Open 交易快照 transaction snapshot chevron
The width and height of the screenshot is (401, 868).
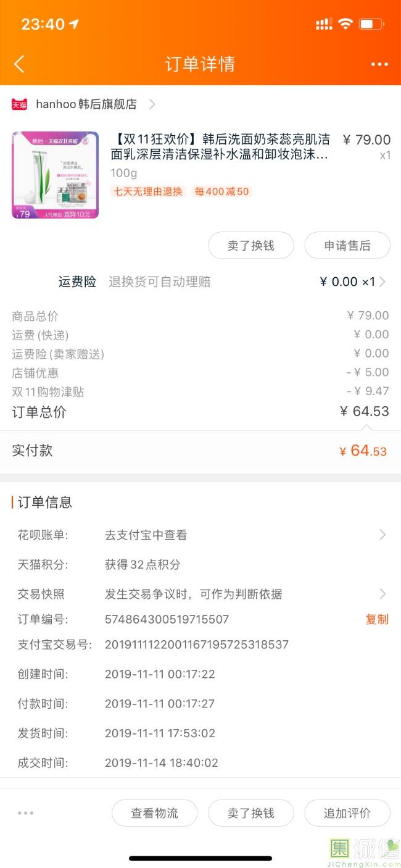tap(382, 594)
